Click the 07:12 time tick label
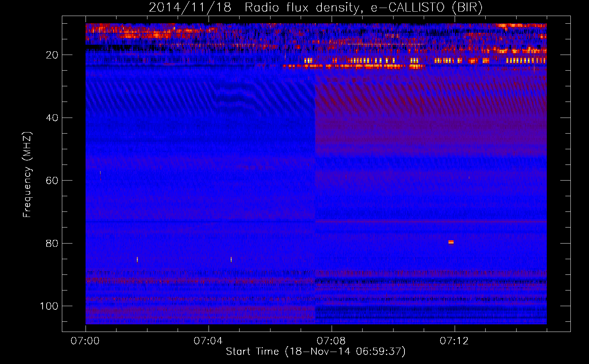This screenshot has width=589, height=364. click(x=454, y=341)
